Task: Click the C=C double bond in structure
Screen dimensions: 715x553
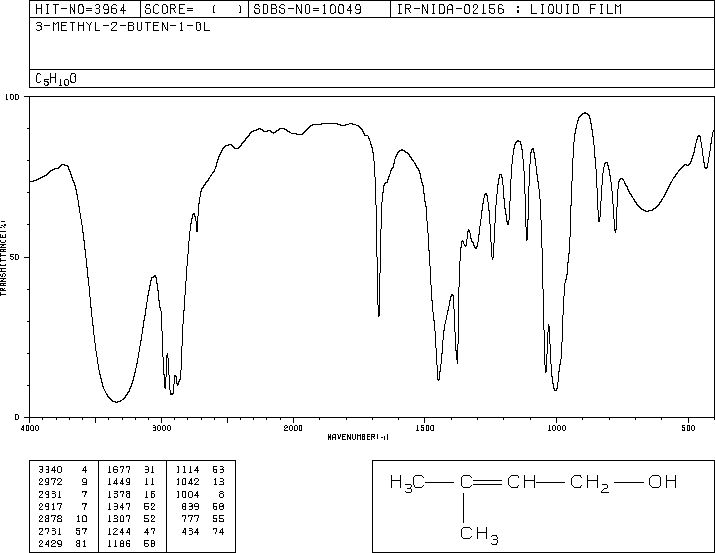Action: point(489,482)
